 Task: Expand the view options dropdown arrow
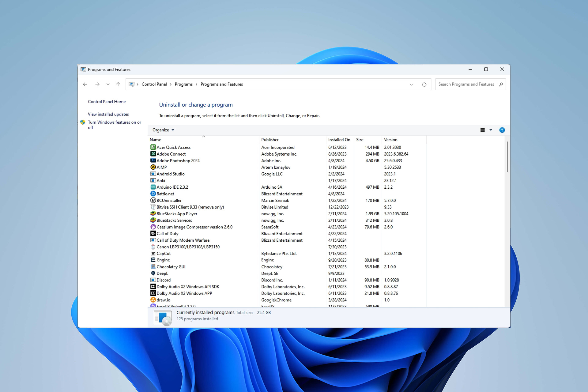(x=491, y=130)
